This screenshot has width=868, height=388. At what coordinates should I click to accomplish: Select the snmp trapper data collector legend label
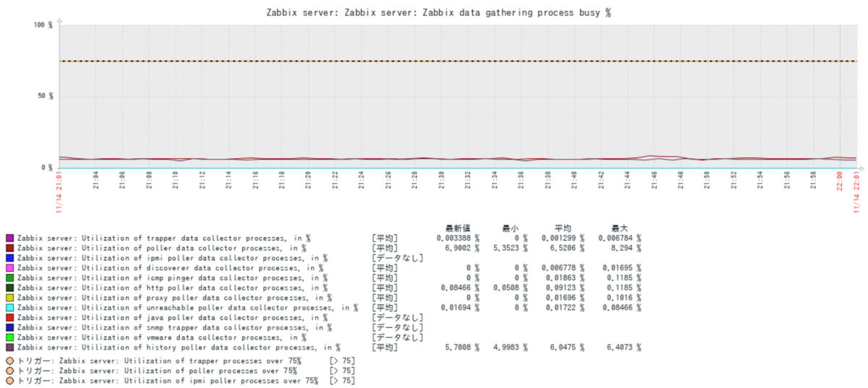coord(175,327)
